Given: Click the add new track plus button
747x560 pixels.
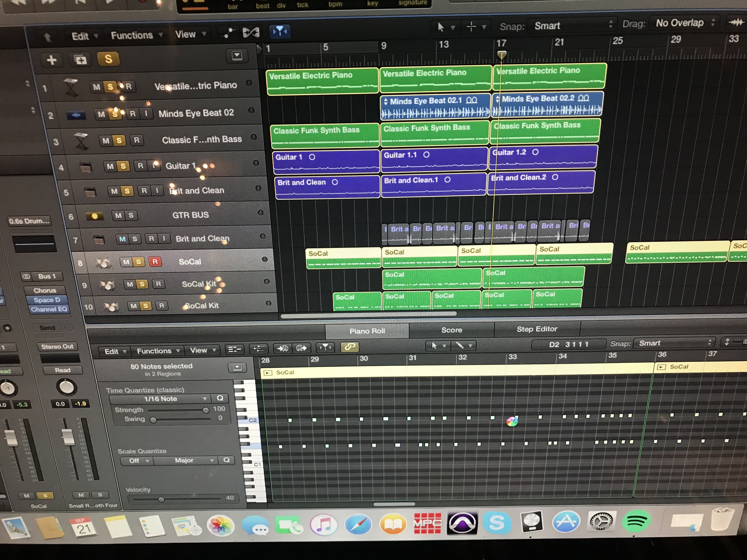Looking at the screenshot, I should tap(52, 60).
